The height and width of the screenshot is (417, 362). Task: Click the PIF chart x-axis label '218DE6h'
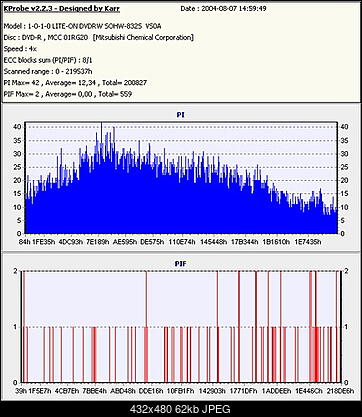pyautogui.click(x=340, y=391)
